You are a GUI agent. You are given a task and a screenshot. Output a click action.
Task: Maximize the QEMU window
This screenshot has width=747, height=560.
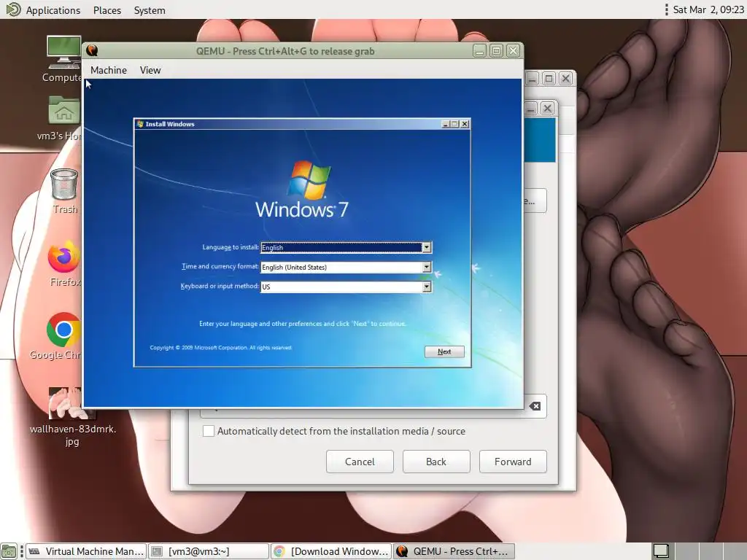(496, 50)
